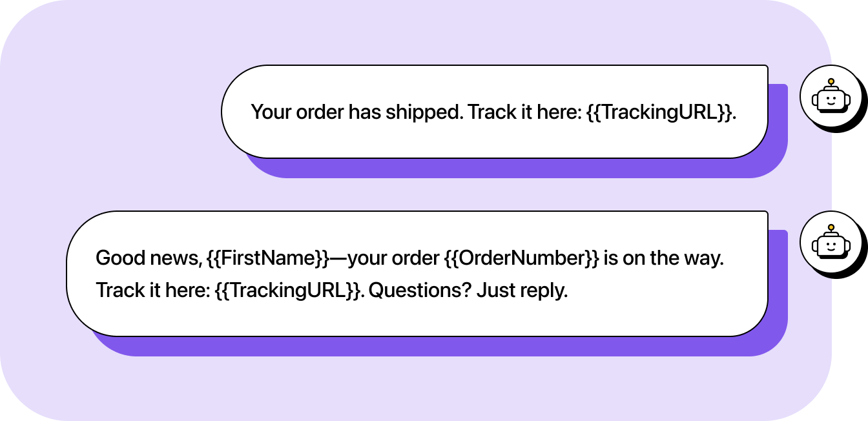The image size is (868, 421).
Task: Click the yellow antenna on the bottom bot avatar
Action: [831, 228]
